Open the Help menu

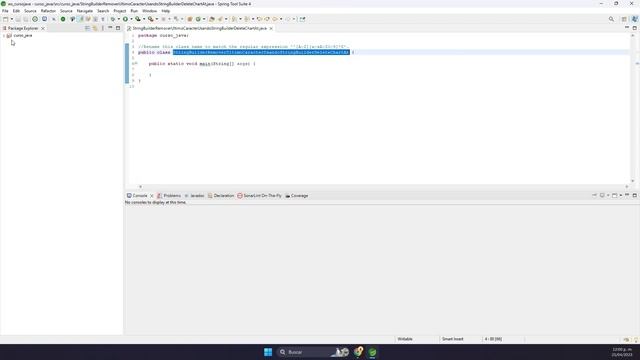pyautogui.click(x=165, y=11)
